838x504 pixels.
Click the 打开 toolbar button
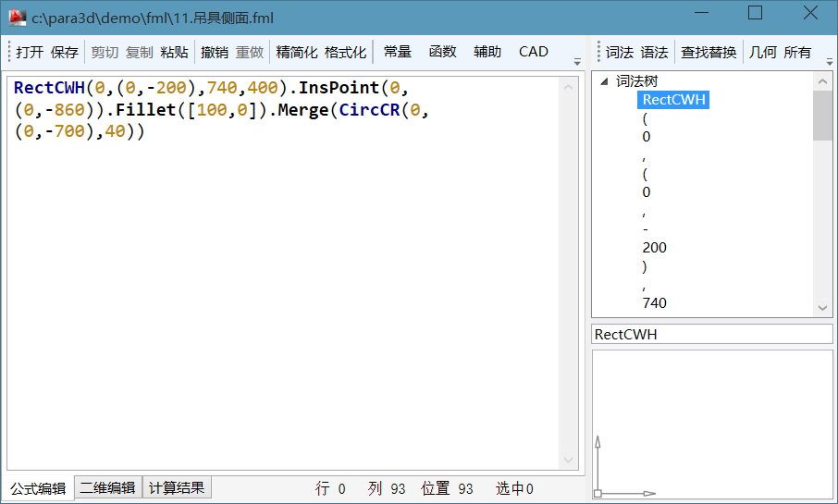click(x=30, y=52)
